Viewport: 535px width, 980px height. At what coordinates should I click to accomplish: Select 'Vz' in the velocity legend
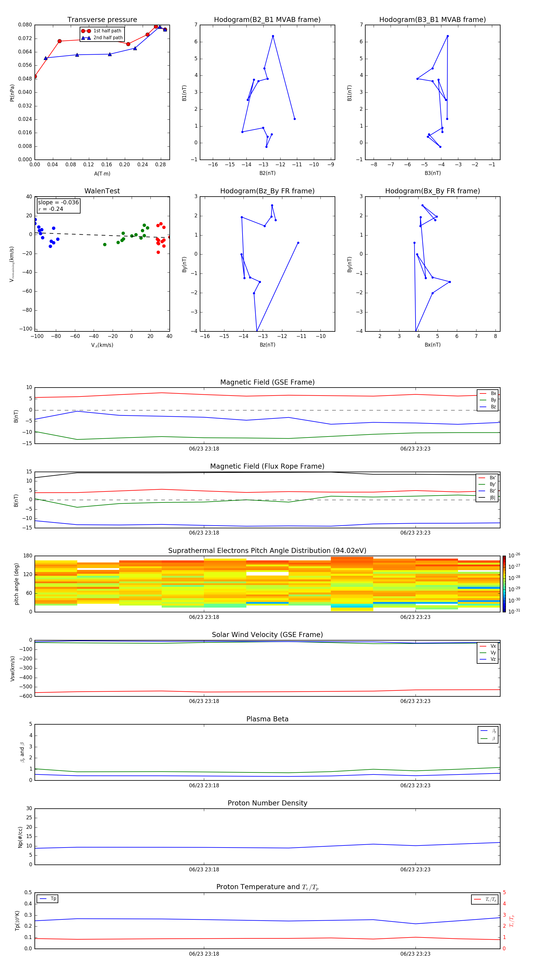(x=488, y=659)
